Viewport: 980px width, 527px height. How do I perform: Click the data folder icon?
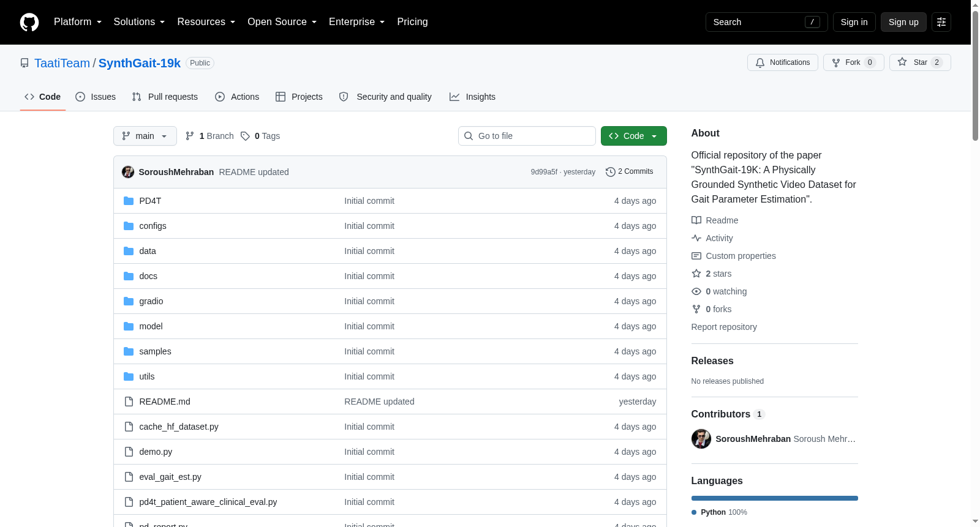point(129,251)
